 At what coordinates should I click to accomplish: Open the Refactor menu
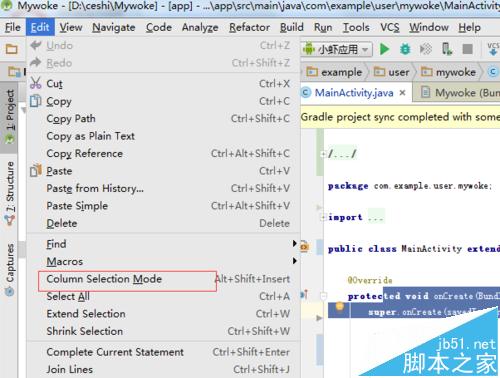[x=249, y=27]
